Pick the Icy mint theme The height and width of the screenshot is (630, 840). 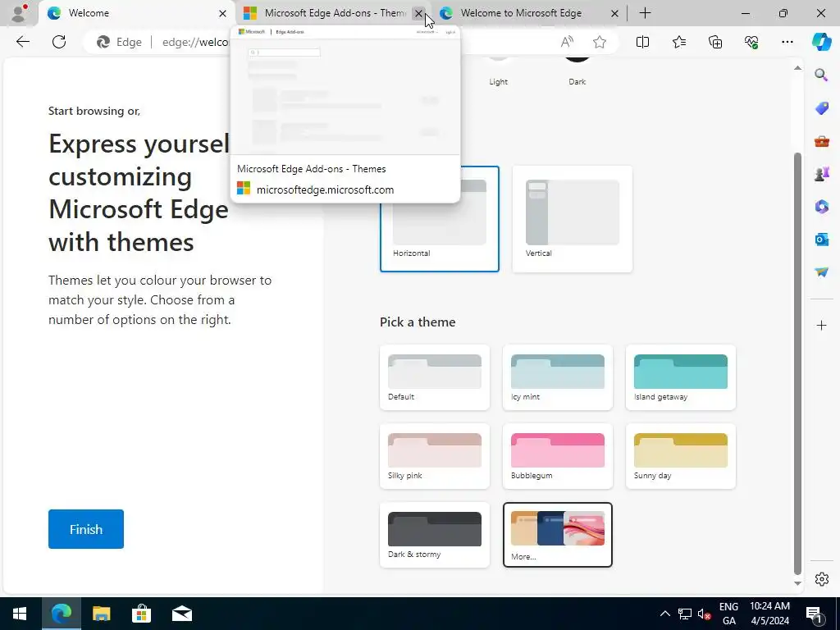pyautogui.click(x=557, y=377)
